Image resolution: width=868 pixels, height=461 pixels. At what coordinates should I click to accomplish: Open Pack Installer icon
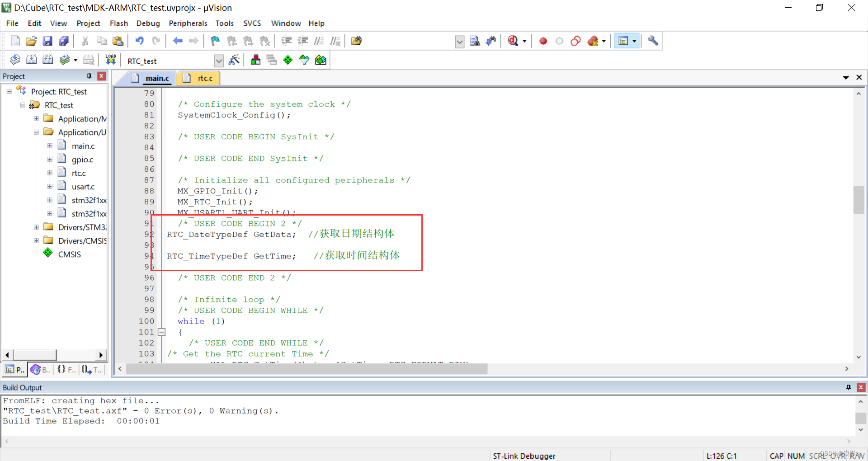321,60
